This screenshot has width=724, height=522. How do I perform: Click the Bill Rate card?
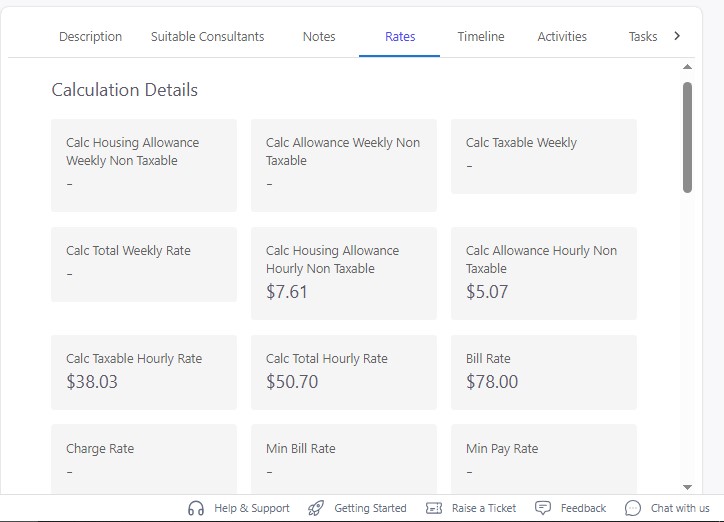tap(543, 371)
